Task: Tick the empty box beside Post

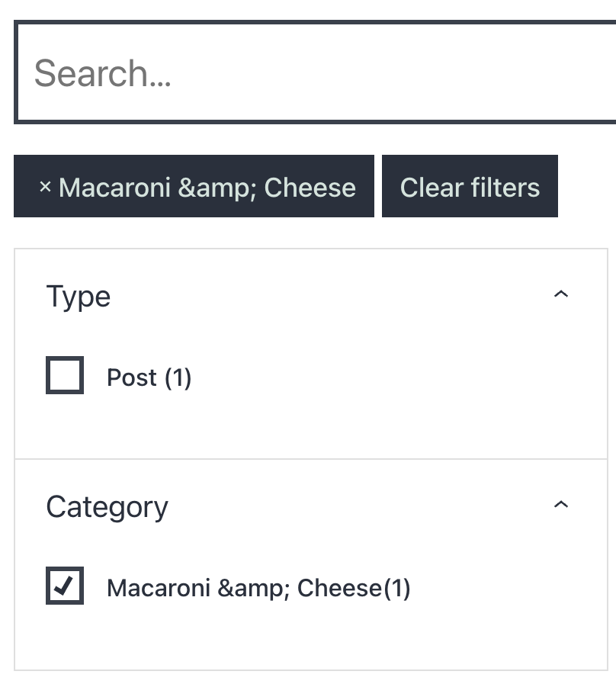Action: tap(65, 376)
